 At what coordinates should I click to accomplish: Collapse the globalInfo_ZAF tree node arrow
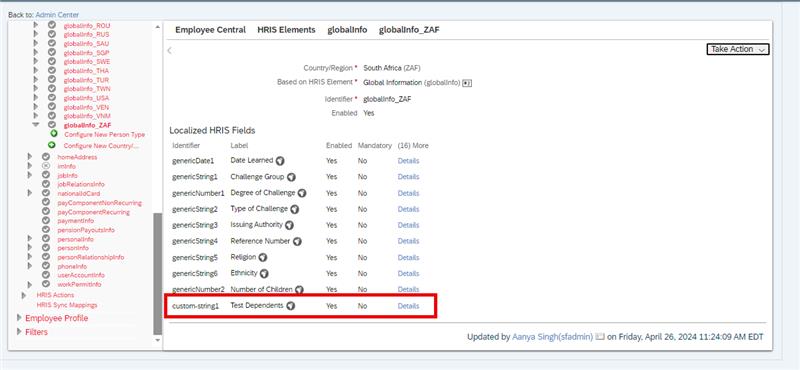click(36, 125)
